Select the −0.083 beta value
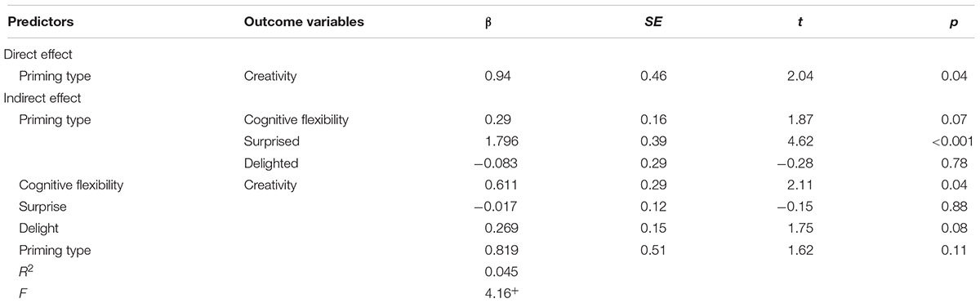This screenshot has width=980, height=303. coord(495,163)
